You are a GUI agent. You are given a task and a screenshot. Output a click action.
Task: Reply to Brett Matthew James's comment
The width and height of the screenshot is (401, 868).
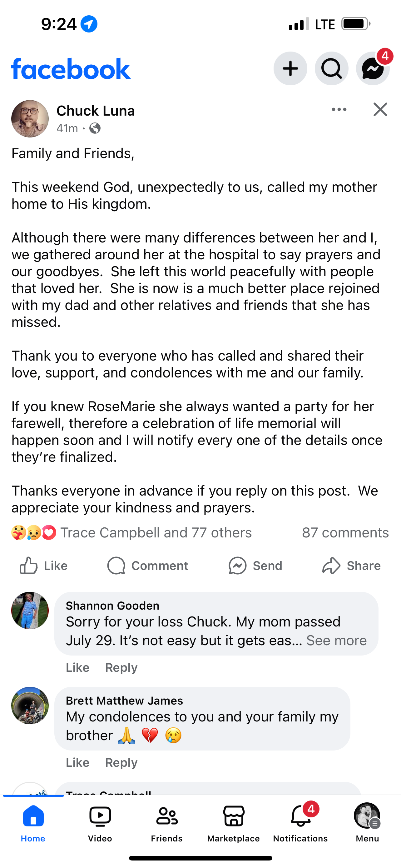click(121, 762)
